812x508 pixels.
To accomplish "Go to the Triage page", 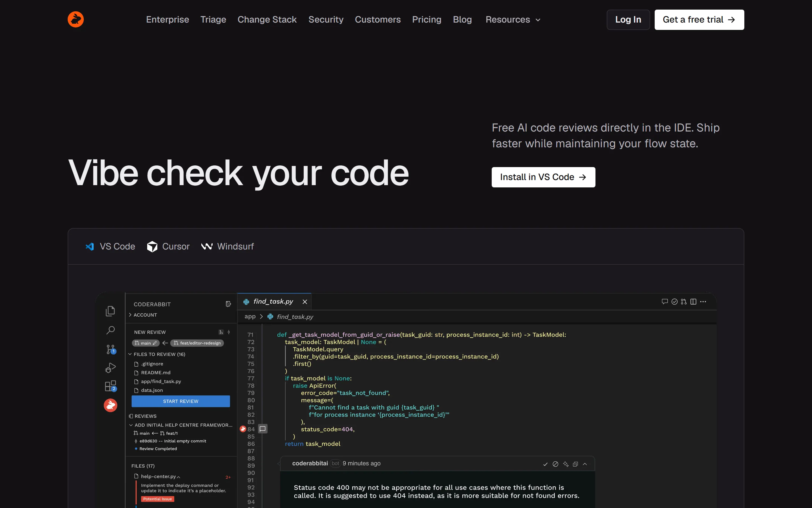I will click(213, 19).
